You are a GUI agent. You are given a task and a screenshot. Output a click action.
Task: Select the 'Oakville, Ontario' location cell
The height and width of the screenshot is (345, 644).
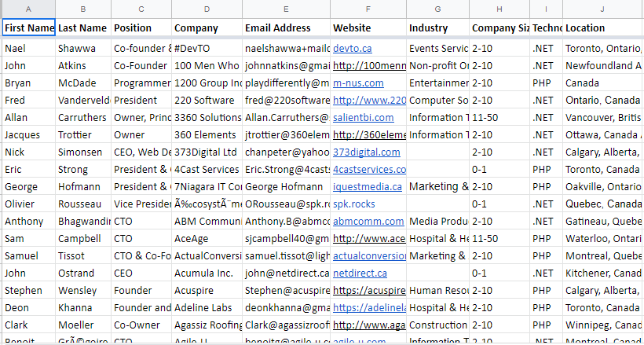(602, 187)
